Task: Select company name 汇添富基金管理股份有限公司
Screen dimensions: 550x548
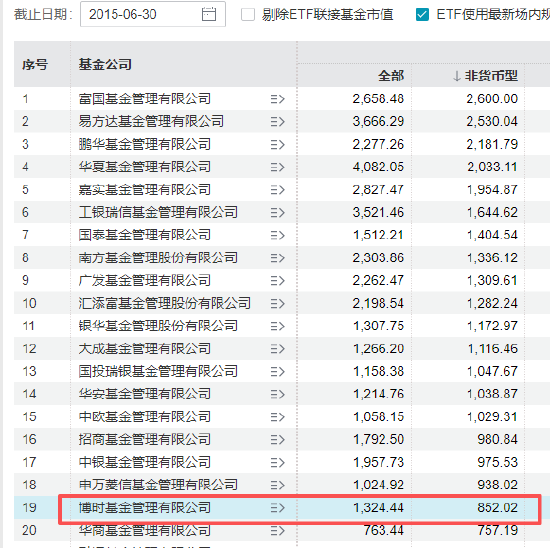Action: [165, 303]
